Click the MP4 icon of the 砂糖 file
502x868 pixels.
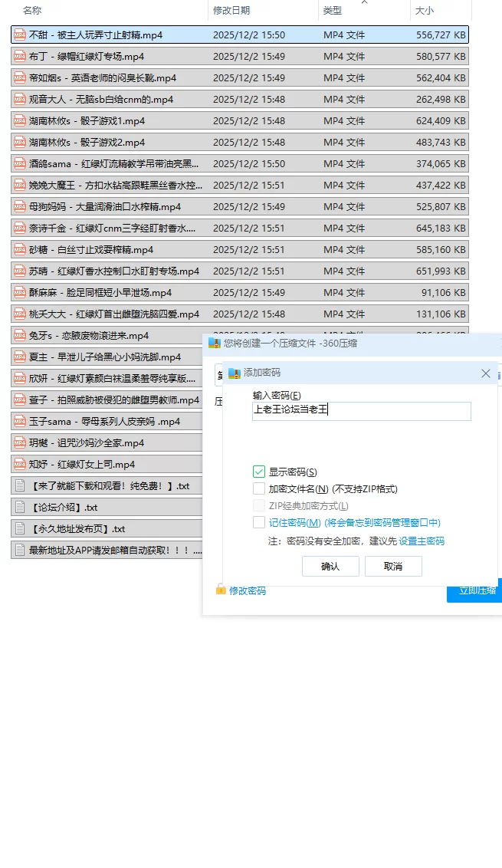[x=20, y=250]
